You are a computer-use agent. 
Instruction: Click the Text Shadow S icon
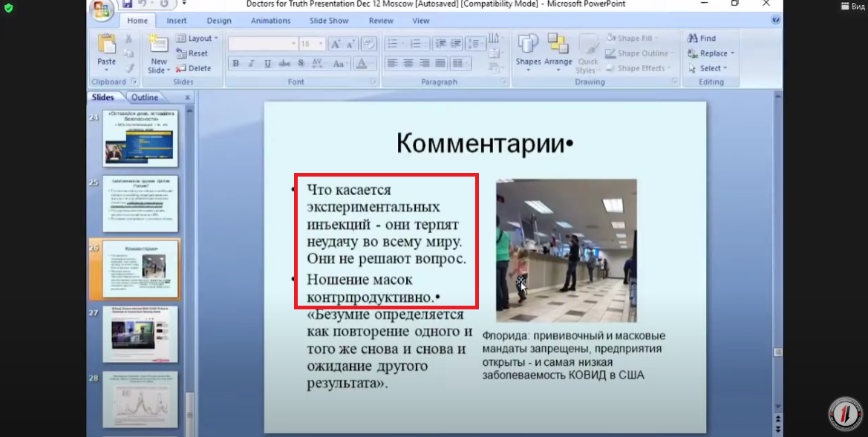pos(301,64)
